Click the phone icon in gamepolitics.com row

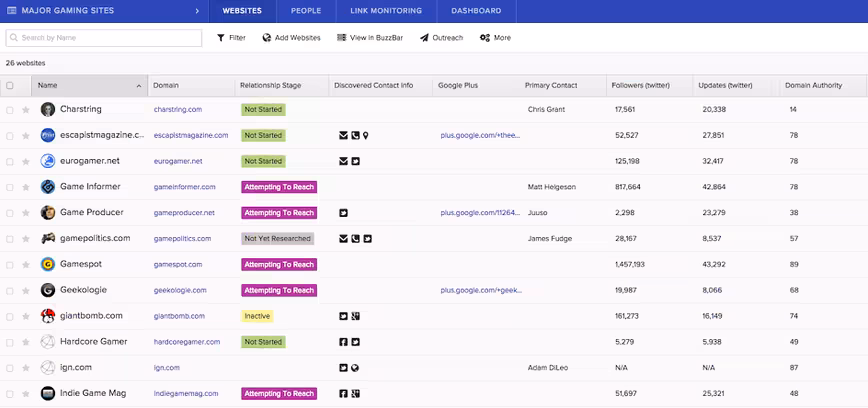pos(355,239)
